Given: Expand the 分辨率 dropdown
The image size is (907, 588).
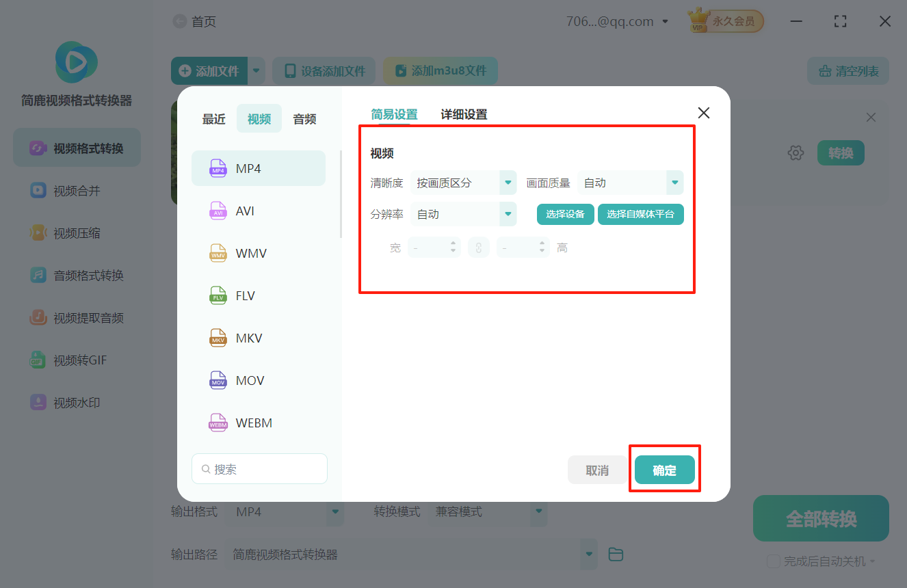Looking at the screenshot, I should [x=463, y=214].
